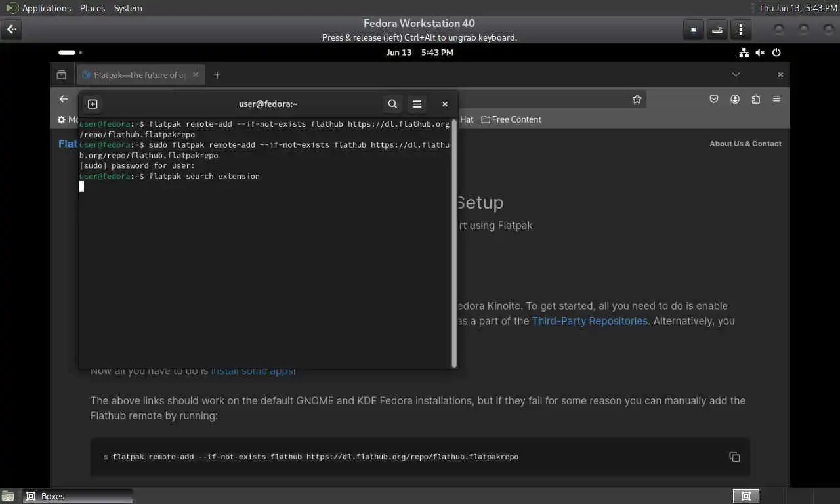Image resolution: width=840 pixels, height=504 pixels.
Task: Click the Boxes taskbar entry
Action: tap(78, 496)
